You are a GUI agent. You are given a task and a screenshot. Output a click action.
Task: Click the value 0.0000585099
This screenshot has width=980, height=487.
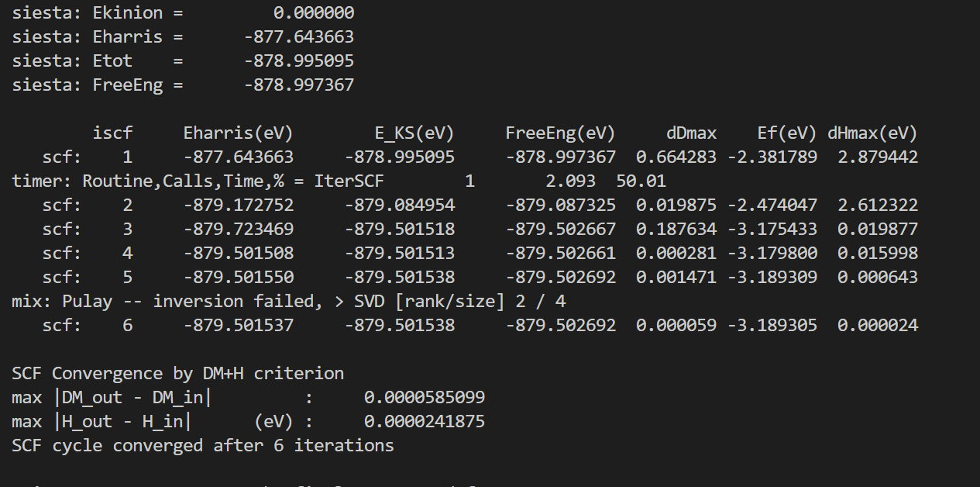click(x=425, y=398)
